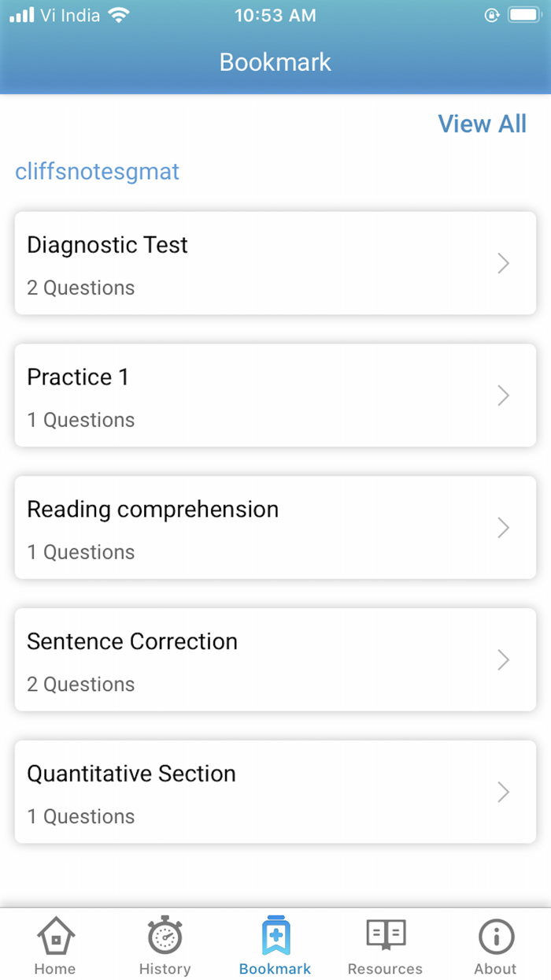Tap the Quantitative Section card

275,793
